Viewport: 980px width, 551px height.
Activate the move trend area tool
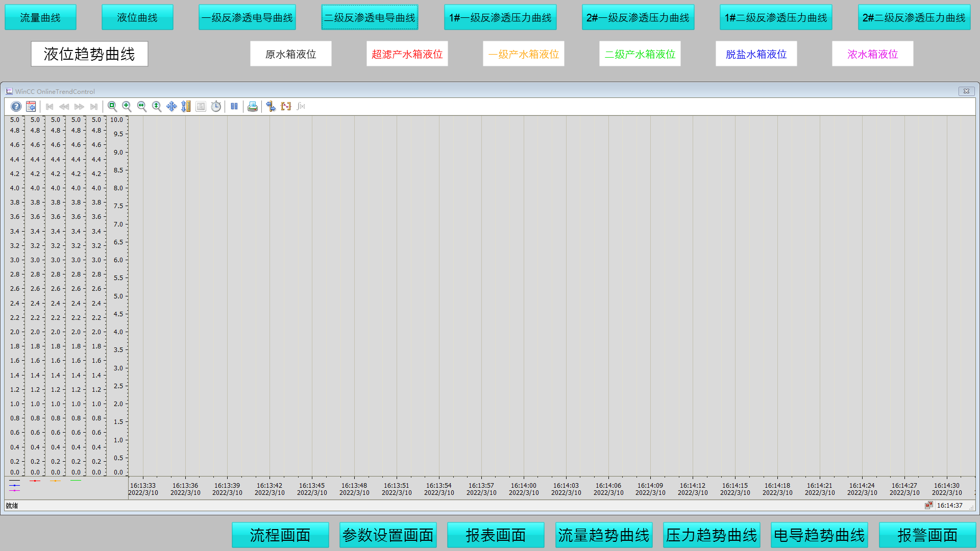click(x=171, y=107)
